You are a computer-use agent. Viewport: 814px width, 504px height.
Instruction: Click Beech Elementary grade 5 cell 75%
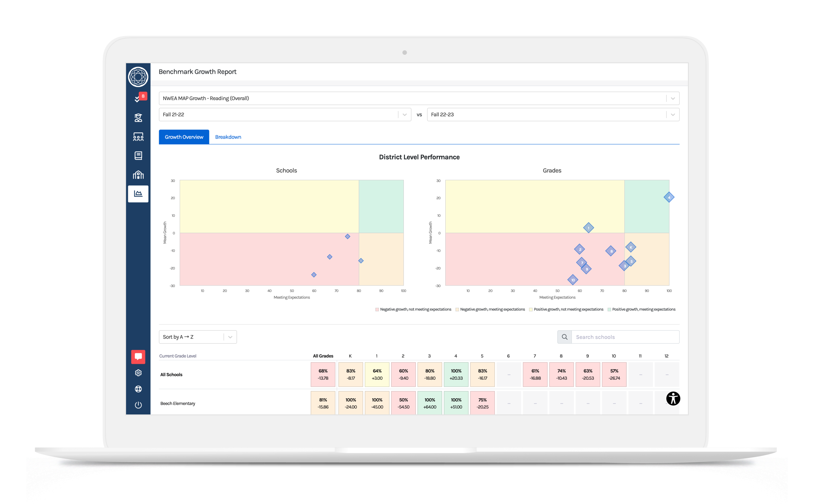click(483, 403)
